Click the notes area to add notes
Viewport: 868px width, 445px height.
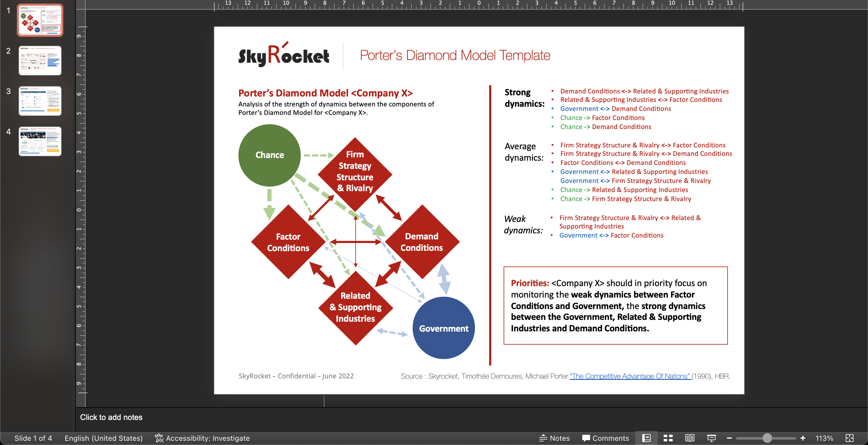click(x=111, y=417)
